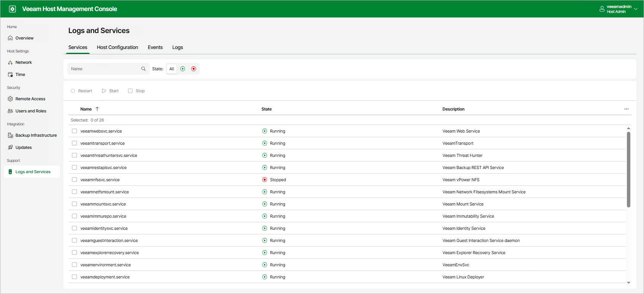Viewport: 644px width, 294px height.
Task: Check the veeamtransport.service checkbox
Action: coord(74,143)
